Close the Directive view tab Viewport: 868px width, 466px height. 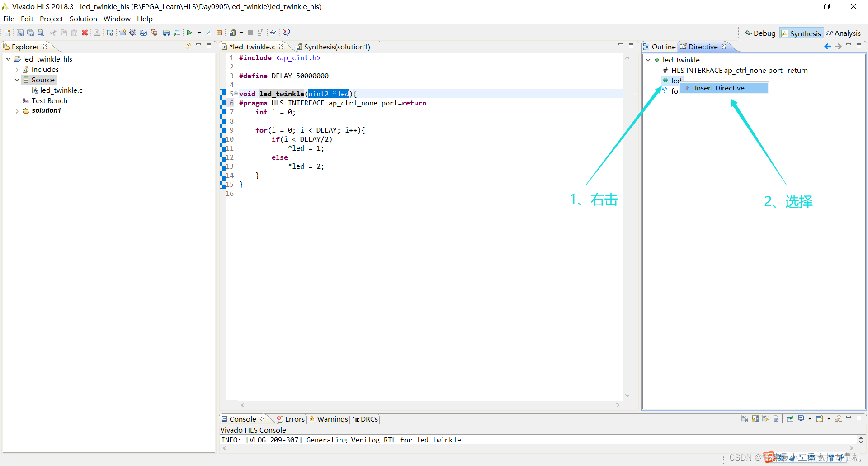pos(724,47)
